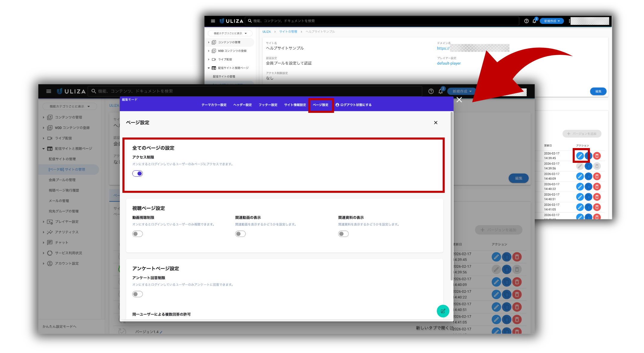644x353 pixels.
Task: Close the ページ設定 panel with X
Action: click(436, 122)
